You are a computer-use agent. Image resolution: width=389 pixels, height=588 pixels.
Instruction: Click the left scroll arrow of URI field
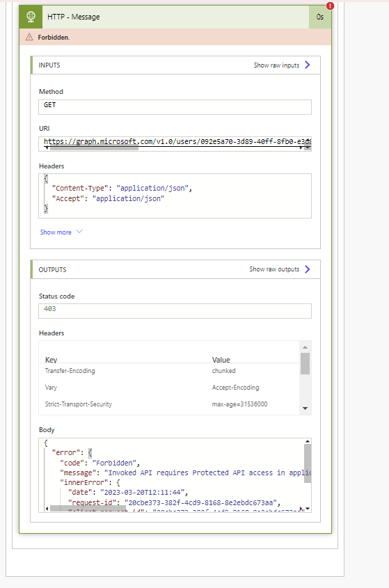pos(47,148)
